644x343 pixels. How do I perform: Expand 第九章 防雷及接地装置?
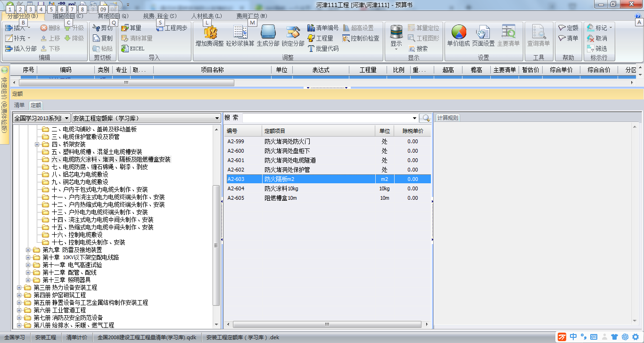tap(28, 250)
